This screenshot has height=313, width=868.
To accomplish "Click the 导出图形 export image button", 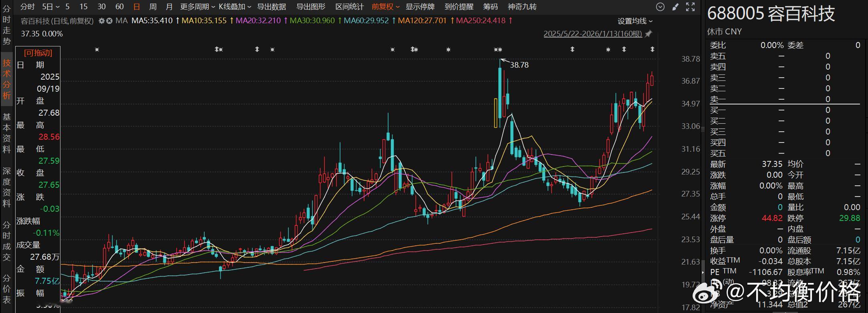I will click(x=311, y=7).
